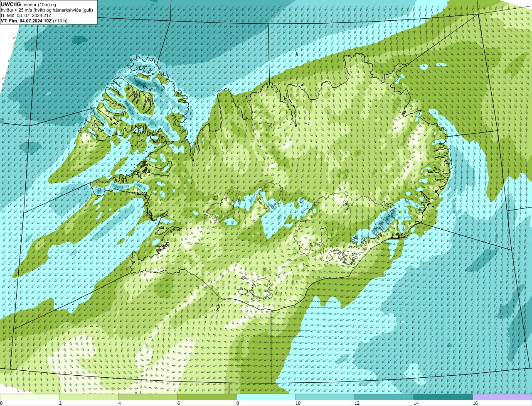The width and height of the screenshot is (532, 406).
Task: Click the olive green 6–8 m/s legend swatch
Action: click(207, 397)
